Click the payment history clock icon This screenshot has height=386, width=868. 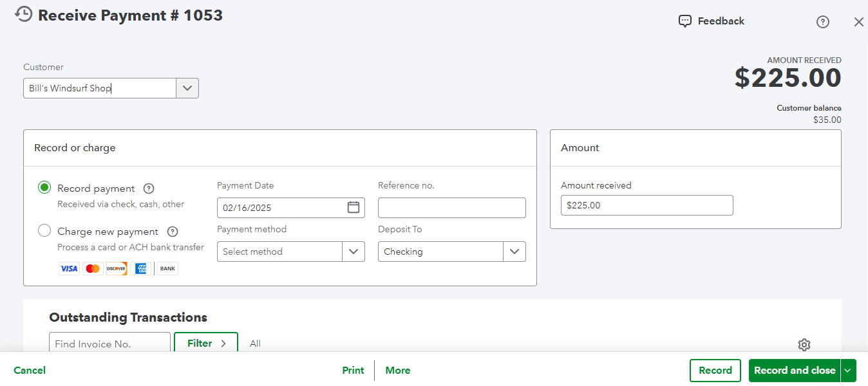pos(23,14)
